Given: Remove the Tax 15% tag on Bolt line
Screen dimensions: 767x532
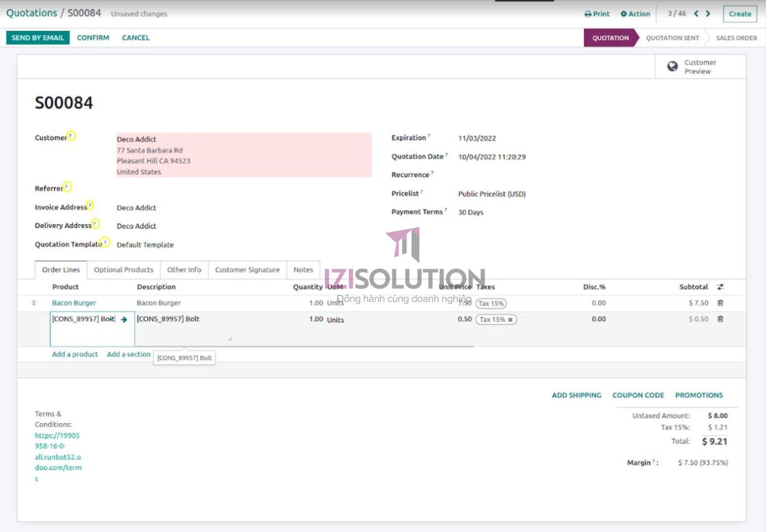Looking at the screenshot, I should point(511,319).
